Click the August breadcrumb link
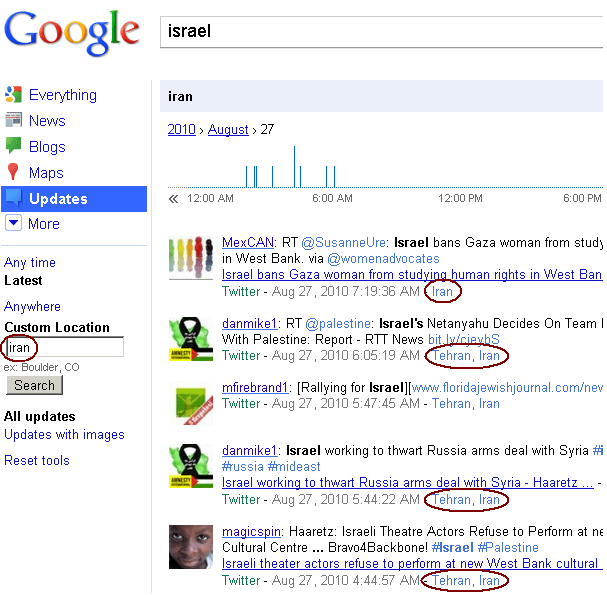607x595 pixels. 228,129
